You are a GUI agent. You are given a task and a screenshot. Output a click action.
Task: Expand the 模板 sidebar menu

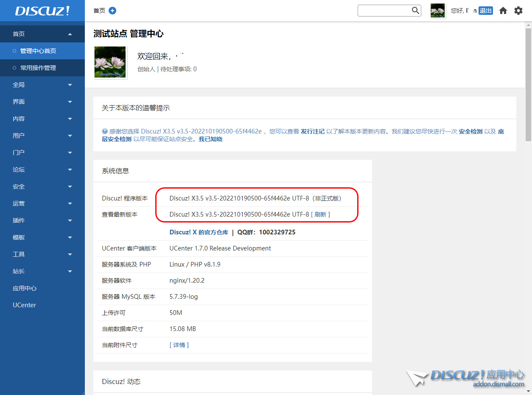pyautogui.click(x=42, y=237)
